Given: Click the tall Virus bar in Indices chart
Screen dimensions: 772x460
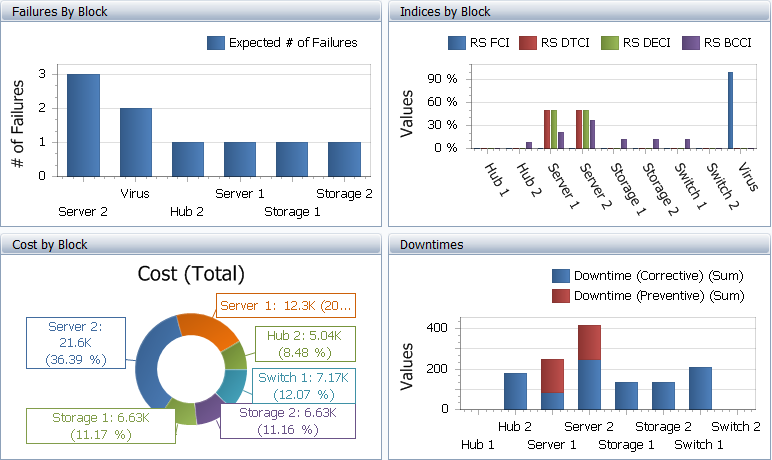Looking at the screenshot, I should click(x=731, y=110).
